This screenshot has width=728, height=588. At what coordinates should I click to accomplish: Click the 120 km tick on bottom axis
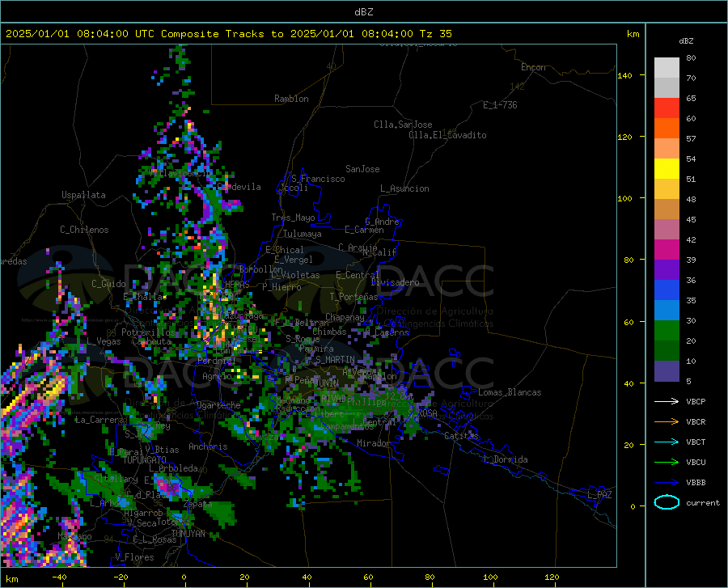coord(552,577)
